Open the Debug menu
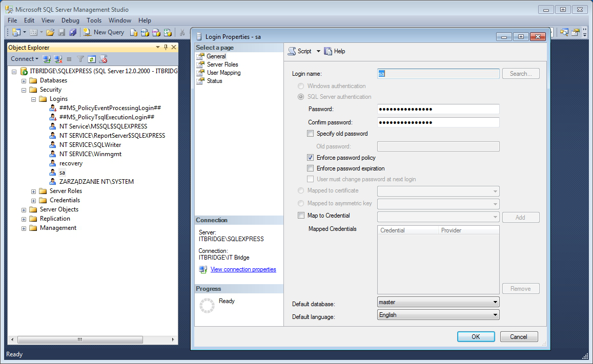 (x=70, y=20)
